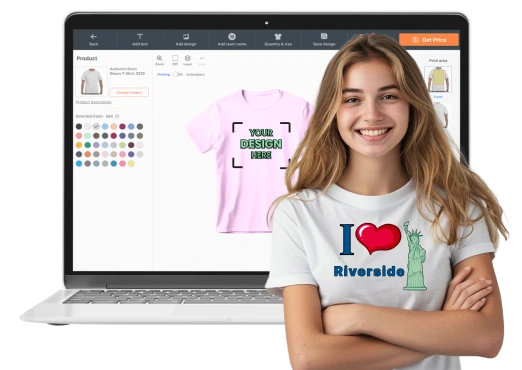This screenshot has width=522, height=370.
Task: Click the Zoom magnifier tool
Action: pyautogui.click(x=160, y=58)
